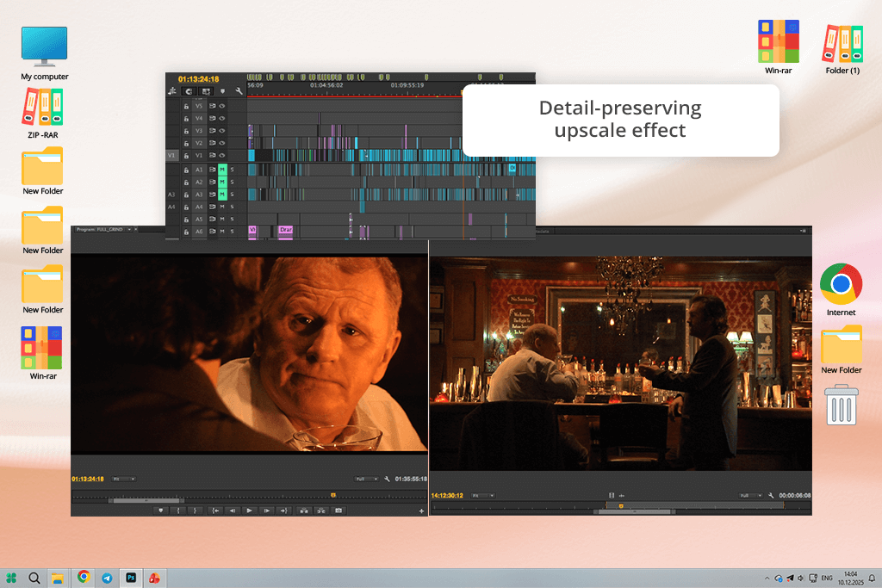The width and height of the screenshot is (882, 588).
Task: Hide V1 track with eye icon
Action: [x=222, y=155]
